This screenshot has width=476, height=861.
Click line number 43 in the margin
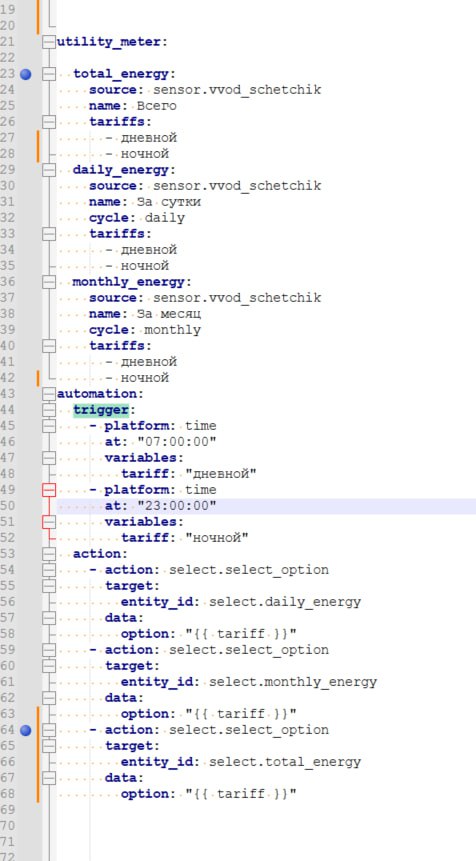click(x=8, y=394)
